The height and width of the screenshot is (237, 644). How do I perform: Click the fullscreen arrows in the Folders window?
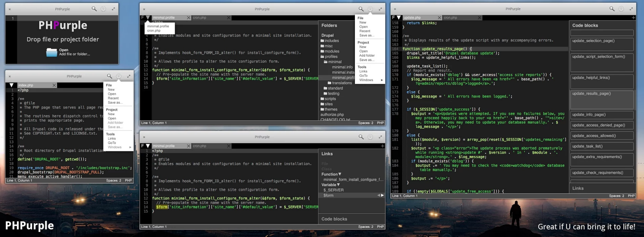coord(380,9)
